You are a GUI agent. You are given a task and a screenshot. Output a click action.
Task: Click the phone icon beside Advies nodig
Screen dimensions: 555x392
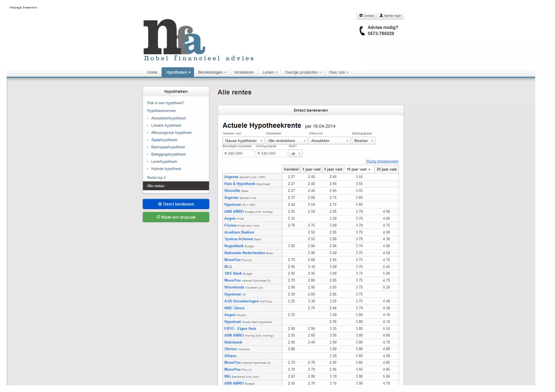362,31
